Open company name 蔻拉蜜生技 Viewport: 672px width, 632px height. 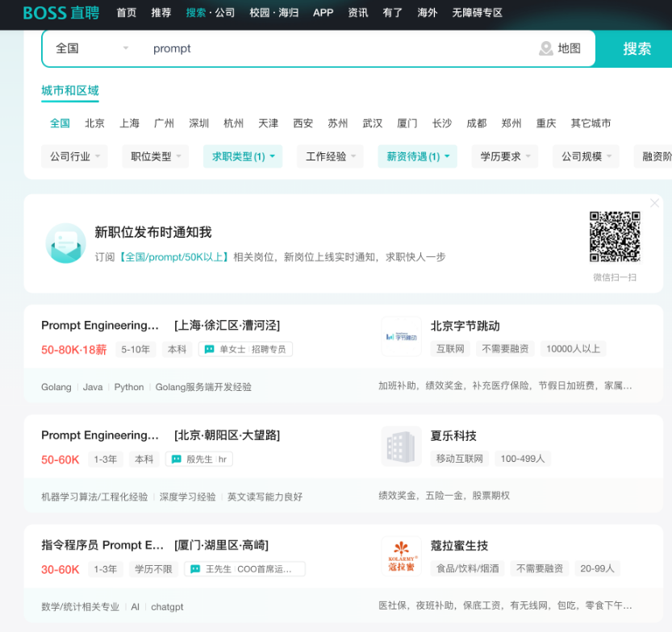pyautogui.click(x=459, y=546)
